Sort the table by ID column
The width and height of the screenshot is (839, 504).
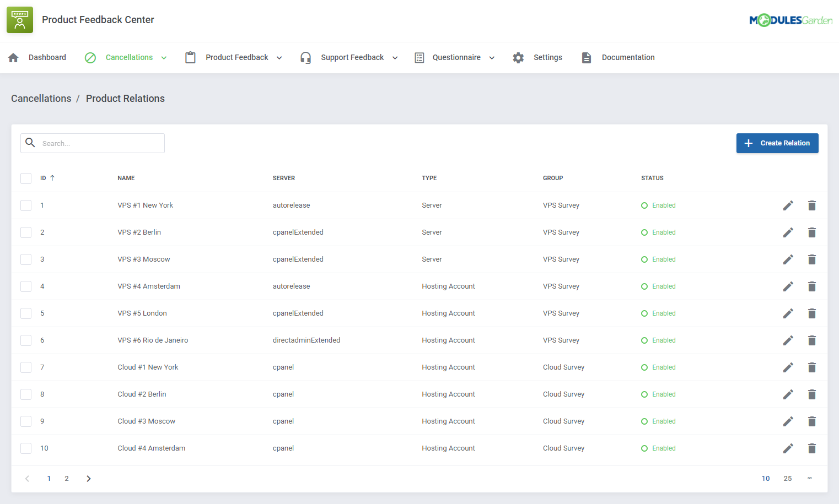pos(45,178)
